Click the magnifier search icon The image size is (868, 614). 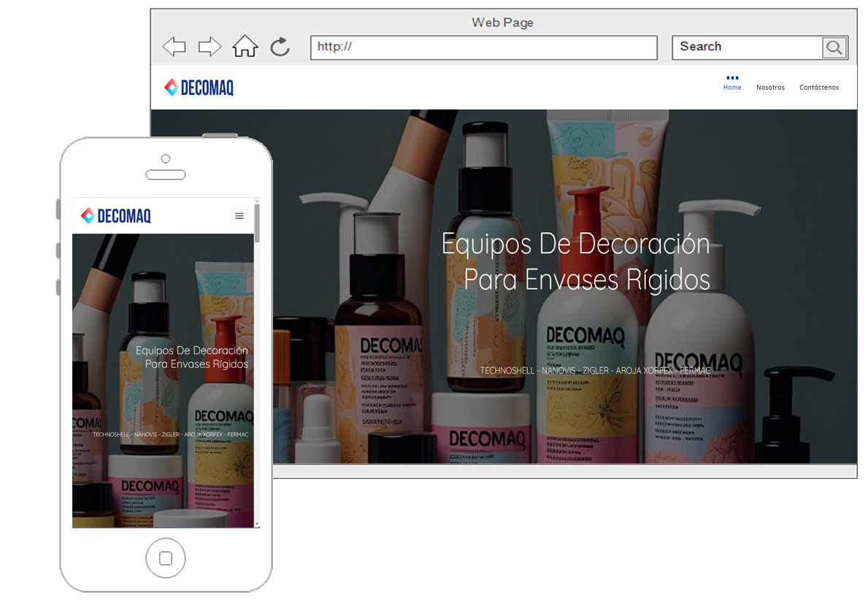pos(834,48)
